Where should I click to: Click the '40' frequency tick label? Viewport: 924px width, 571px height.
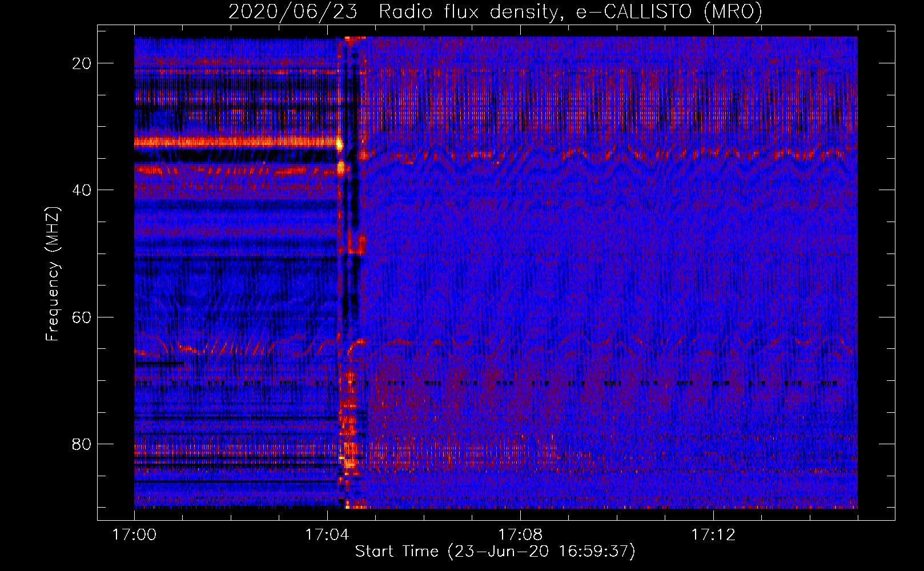click(x=82, y=190)
